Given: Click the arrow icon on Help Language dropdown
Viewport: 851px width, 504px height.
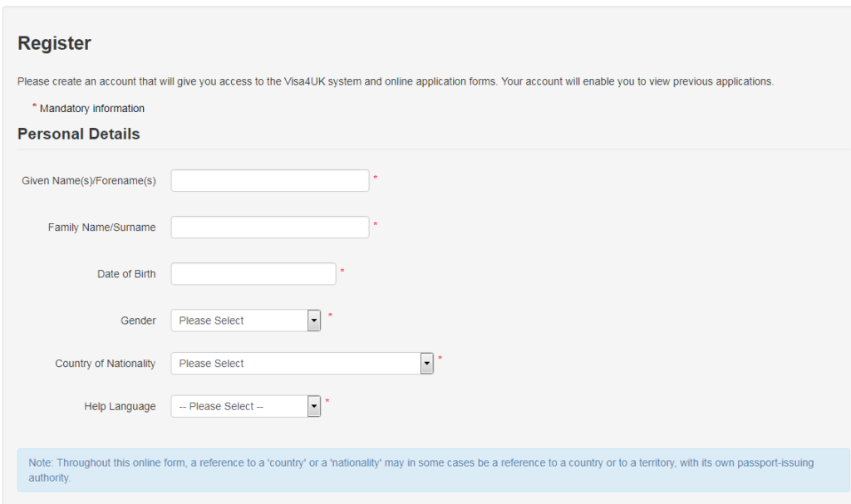Looking at the screenshot, I should coord(314,407).
